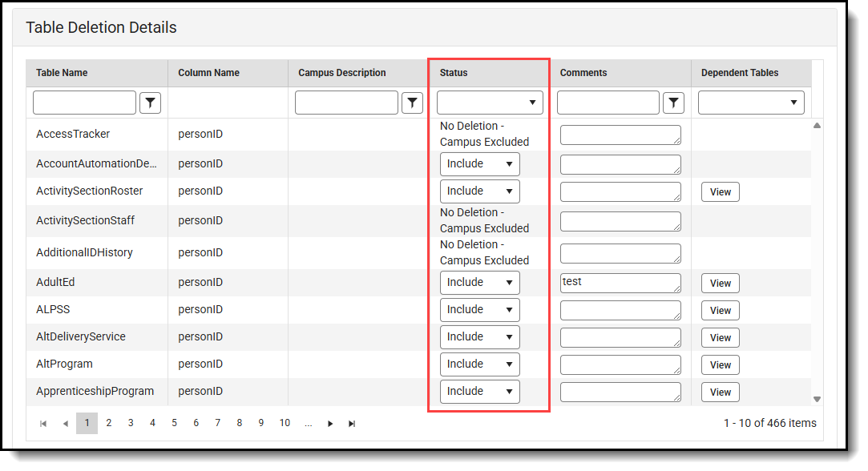The width and height of the screenshot is (868, 471).
Task: Click the AdultEd comments field containing test
Action: [x=620, y=282]
